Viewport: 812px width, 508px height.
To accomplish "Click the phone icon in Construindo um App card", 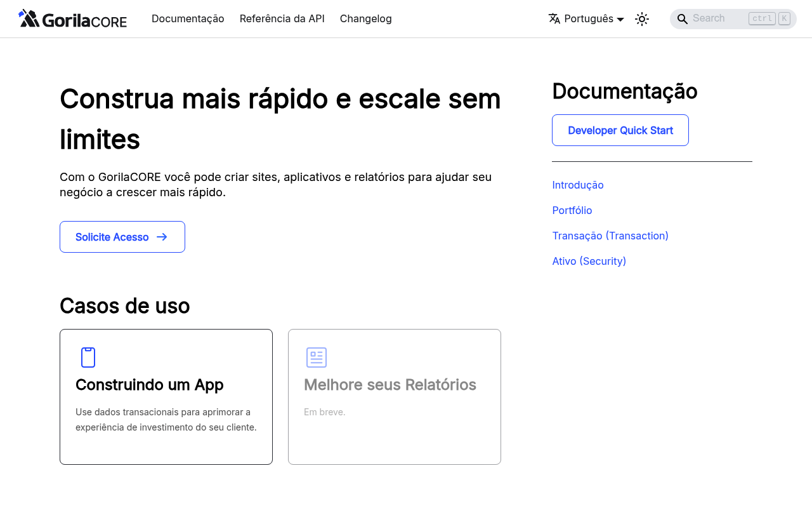I will tap(88, 358).
